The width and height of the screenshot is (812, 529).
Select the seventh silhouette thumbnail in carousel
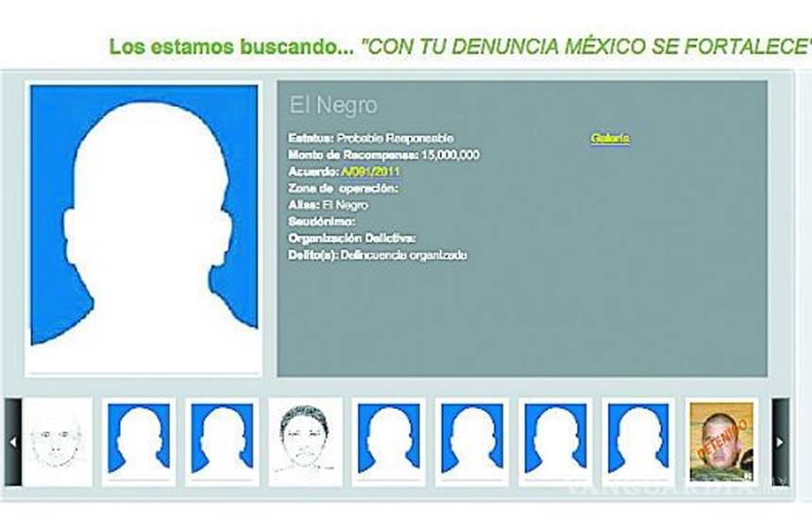tap(555, 440)
